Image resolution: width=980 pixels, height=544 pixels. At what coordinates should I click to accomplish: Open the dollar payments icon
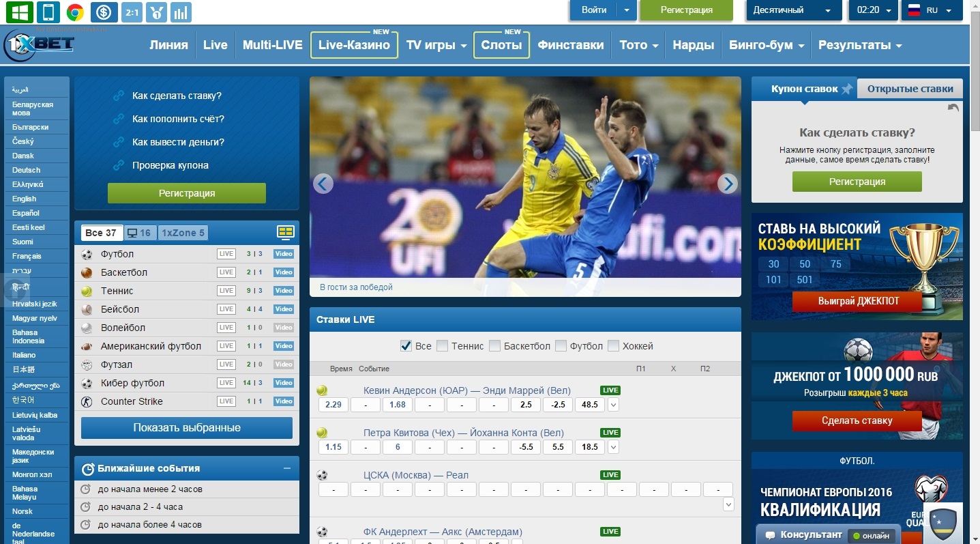coord(103,12)
